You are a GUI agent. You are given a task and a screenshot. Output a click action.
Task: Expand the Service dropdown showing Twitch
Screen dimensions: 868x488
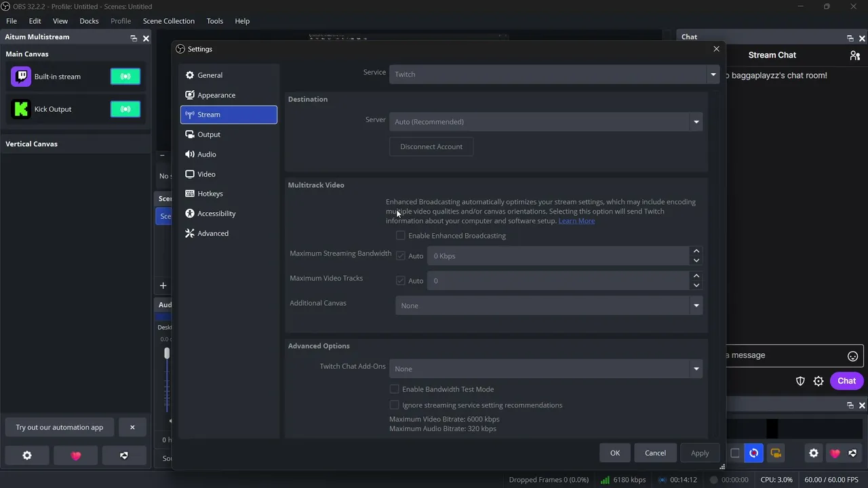coord(554,74)
